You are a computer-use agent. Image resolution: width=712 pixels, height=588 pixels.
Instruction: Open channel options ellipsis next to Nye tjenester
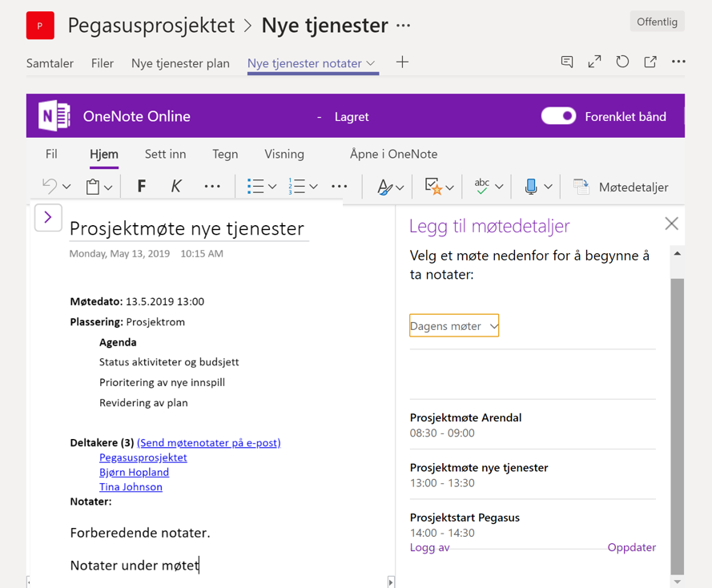(x=403, y=26)
